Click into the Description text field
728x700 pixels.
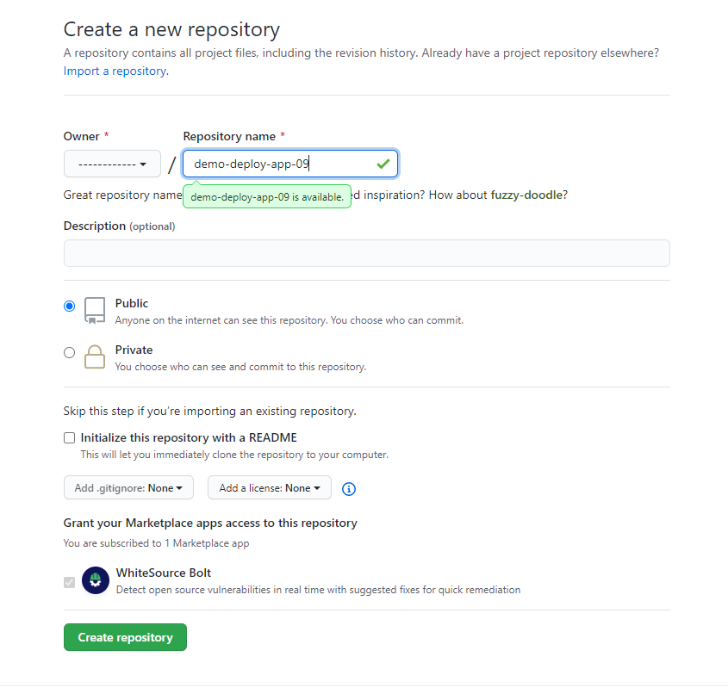(x=367, y=253)
